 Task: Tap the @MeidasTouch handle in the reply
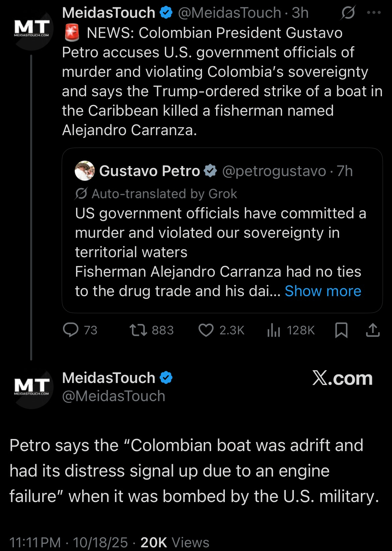[114, 396]
